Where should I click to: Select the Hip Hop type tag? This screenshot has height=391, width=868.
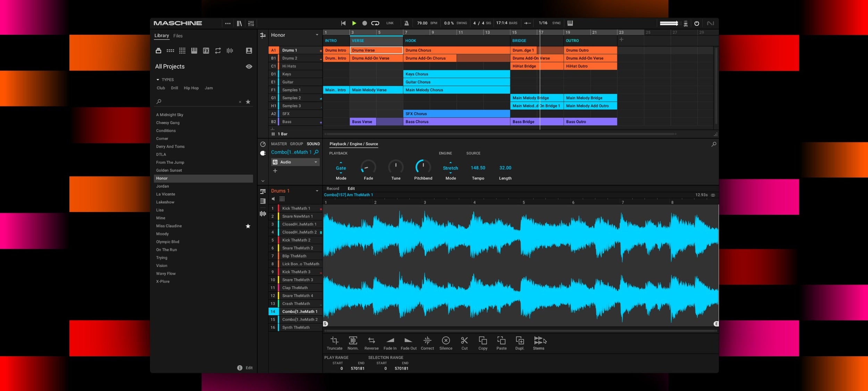pos(191,88)
